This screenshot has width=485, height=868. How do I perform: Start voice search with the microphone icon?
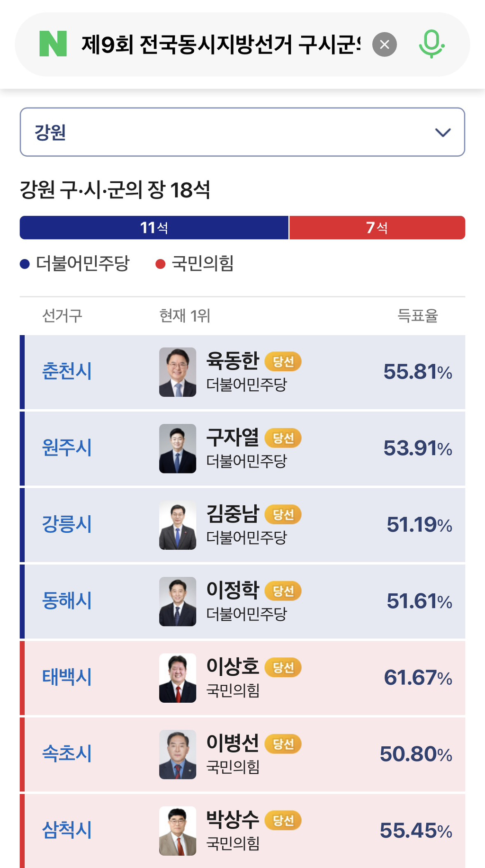coord(431,44)
